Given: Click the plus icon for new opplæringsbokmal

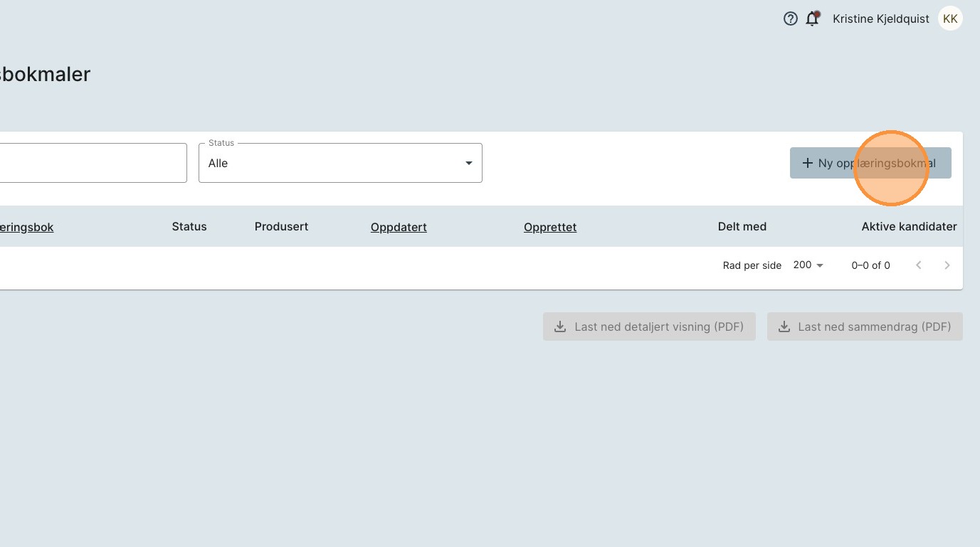Looking at the screenshot, I should (807, 163).
